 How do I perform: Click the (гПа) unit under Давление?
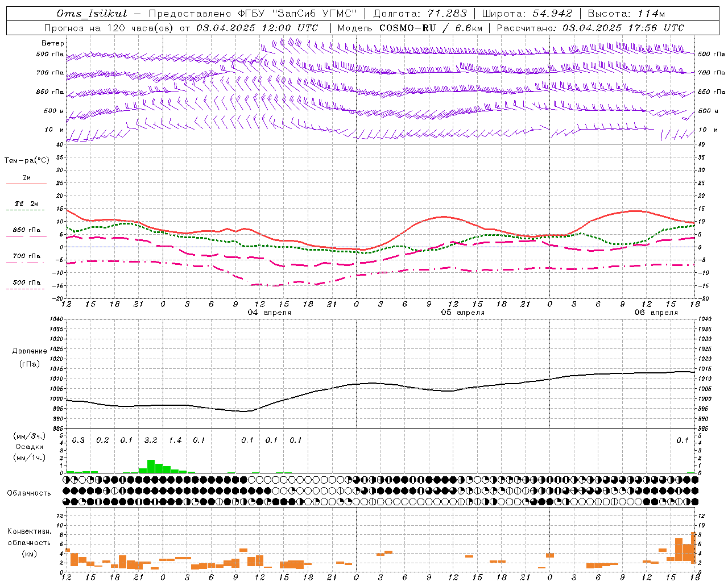coord(29,364)
